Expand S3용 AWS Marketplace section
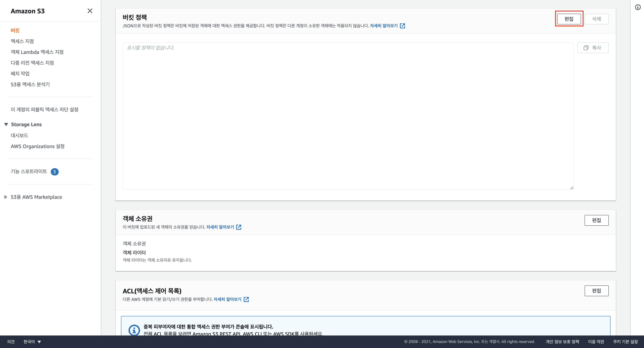 click(6, 197)
